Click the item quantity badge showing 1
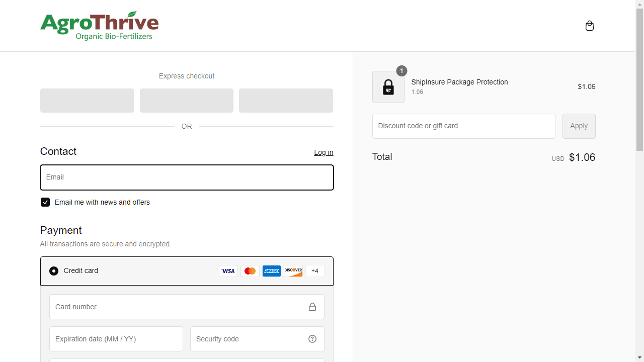This screenshot has width=644, height=362. click(x=401, y=71)
